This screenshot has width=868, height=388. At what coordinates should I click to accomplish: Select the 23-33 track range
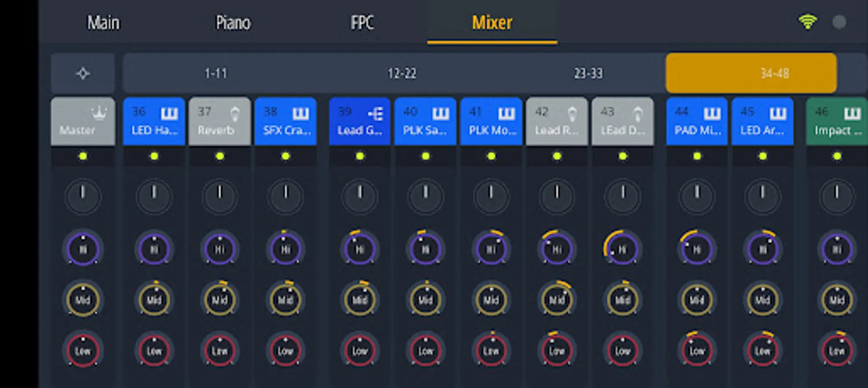coord(588,74)
